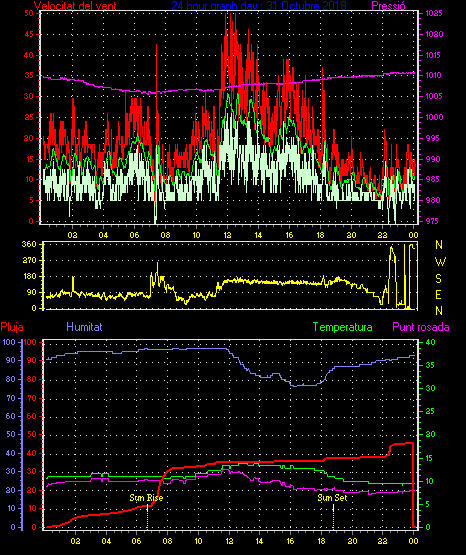Click the Punt rosada legend label
Viewport: 466px width, 555px height.
point(421,327)
